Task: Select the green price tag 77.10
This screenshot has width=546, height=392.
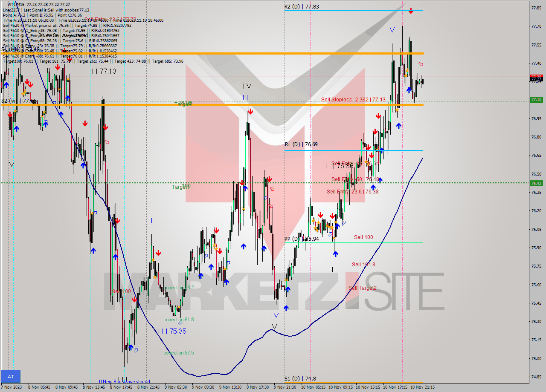Action: pyautogui.click(x=536, y=100)
